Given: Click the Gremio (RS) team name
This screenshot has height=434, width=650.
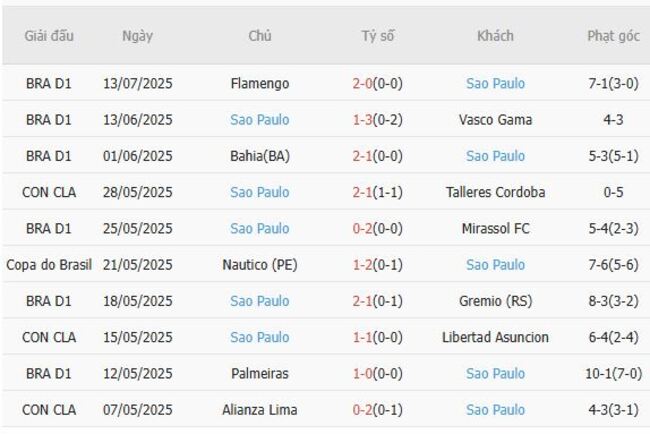Looking at the screenshot, I should pyautogui.click(x=495, y=301).
